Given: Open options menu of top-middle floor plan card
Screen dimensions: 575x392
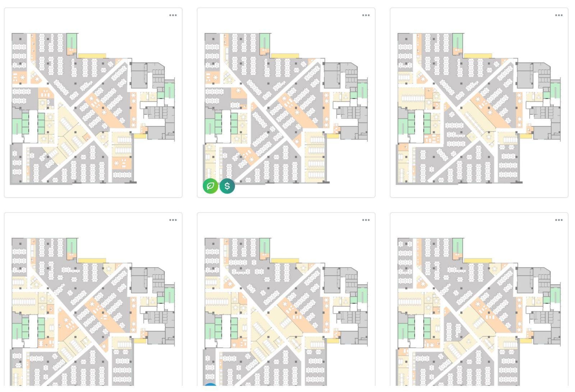Looking at the screenshot, I should coord(366,15).
